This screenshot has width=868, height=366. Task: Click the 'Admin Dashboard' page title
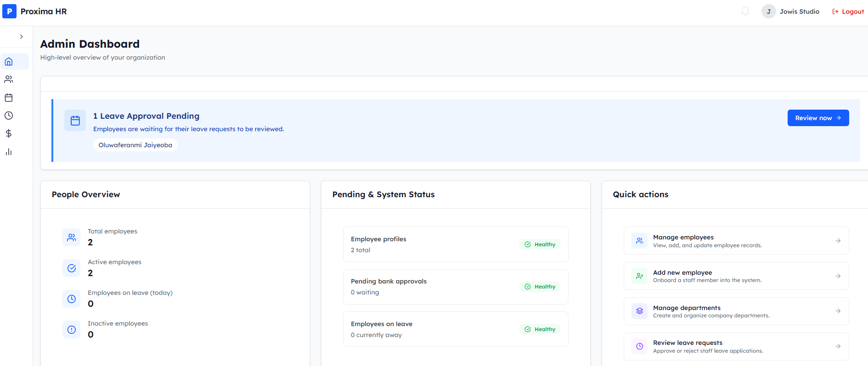90,44
